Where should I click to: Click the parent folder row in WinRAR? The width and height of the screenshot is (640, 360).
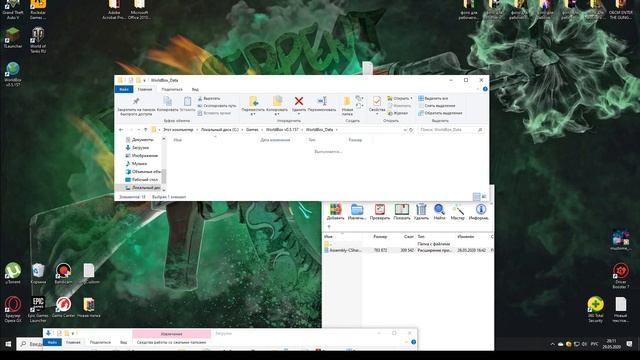(x=408, y=244)
